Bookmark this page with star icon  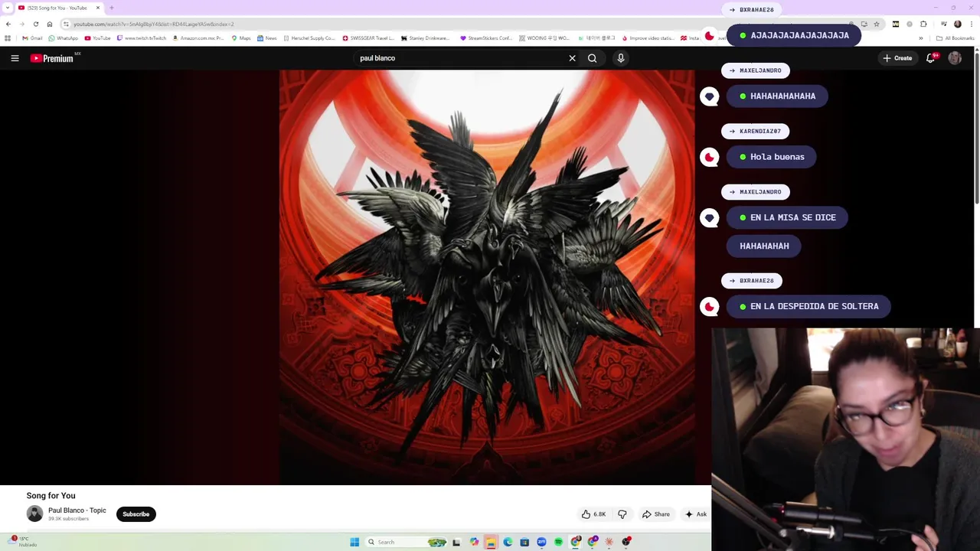click(877, 24)
